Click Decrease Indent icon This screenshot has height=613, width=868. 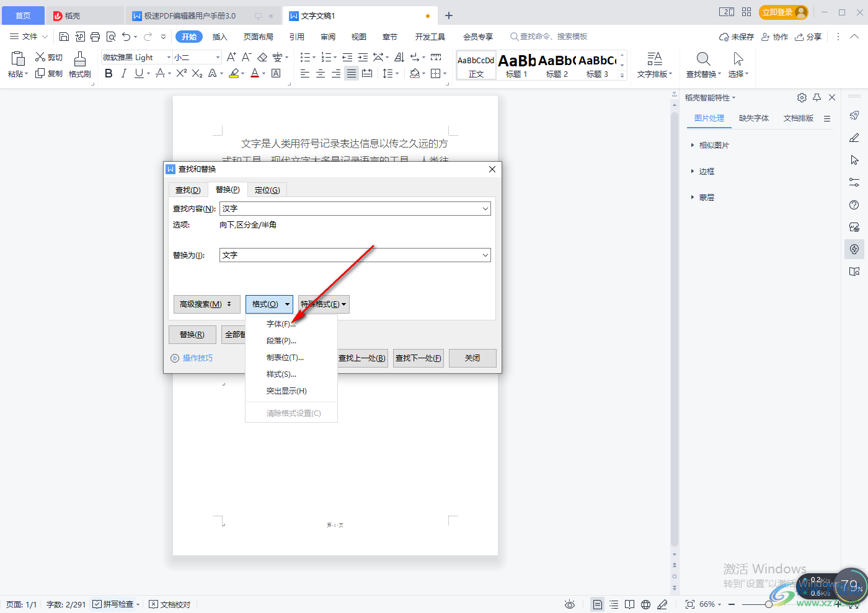click(x=347, y=57)
